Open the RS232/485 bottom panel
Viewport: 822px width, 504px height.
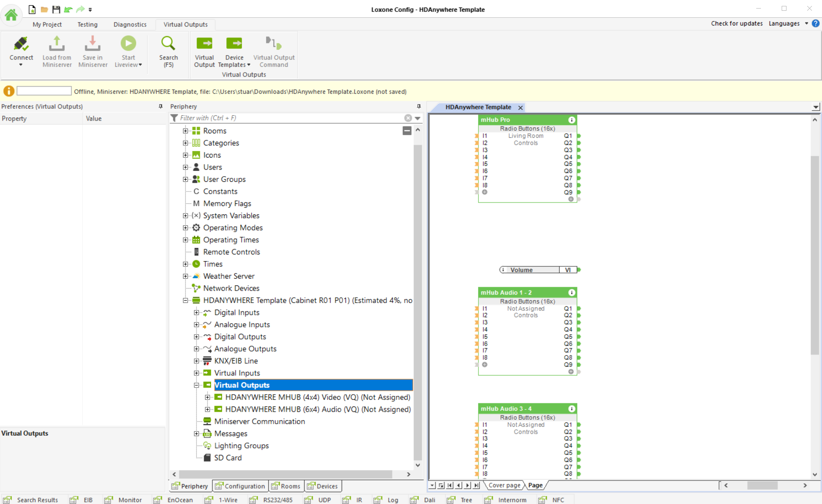[271, 500]
